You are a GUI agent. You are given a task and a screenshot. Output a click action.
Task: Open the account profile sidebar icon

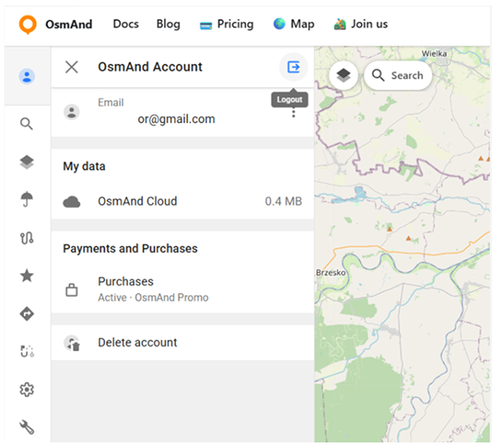(x=26, y=77)
